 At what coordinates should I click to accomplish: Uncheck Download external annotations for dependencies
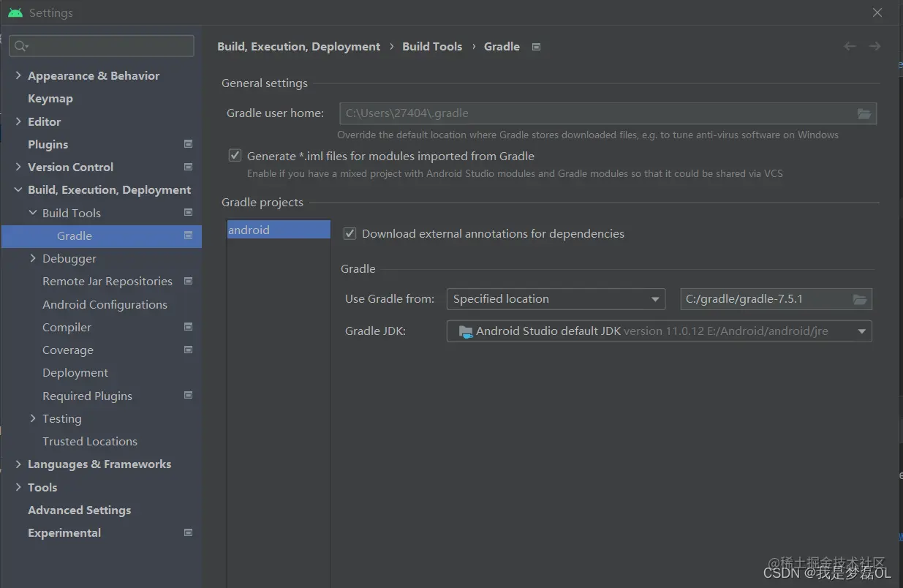350,234
